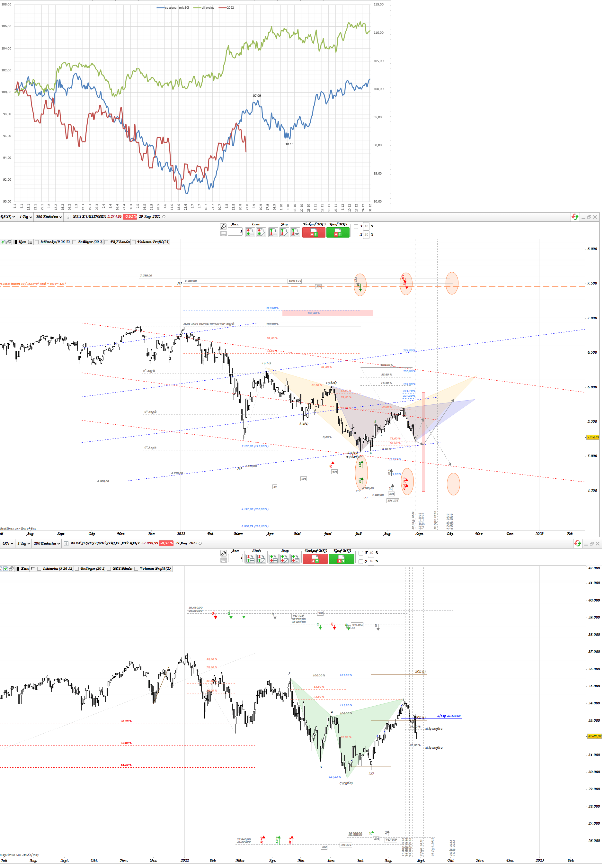Click second Stop order icon, DAX toolbar
The height and width of the screenshot is (868, 604).
pos(284,232)
